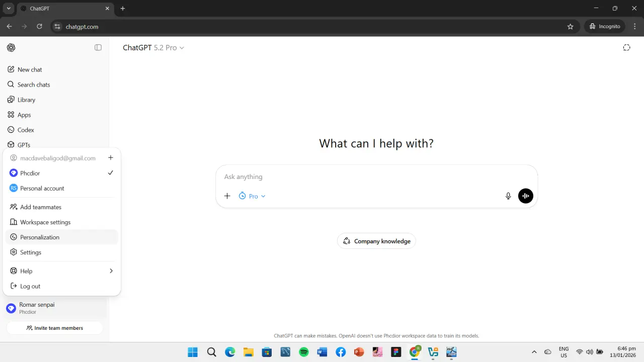
Task: Close the ChatGPT browser tab
Action: tap(107, 9)
